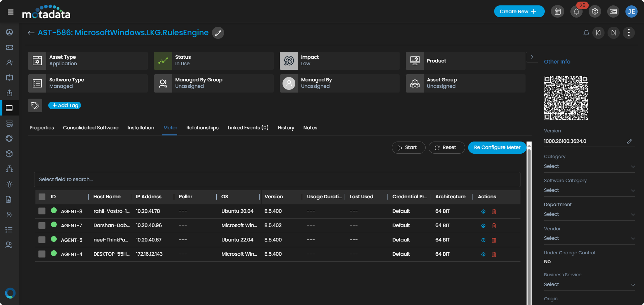This screenshot has height=305, width=644.
Task: Click blue action icon for AGENT-5
Action: (483, 240)
